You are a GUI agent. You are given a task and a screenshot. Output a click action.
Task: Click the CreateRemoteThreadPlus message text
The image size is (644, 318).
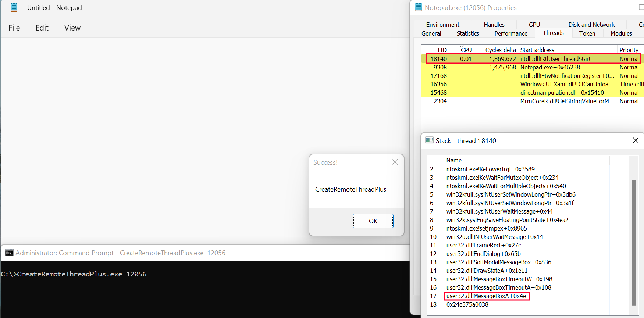(351, 189)
